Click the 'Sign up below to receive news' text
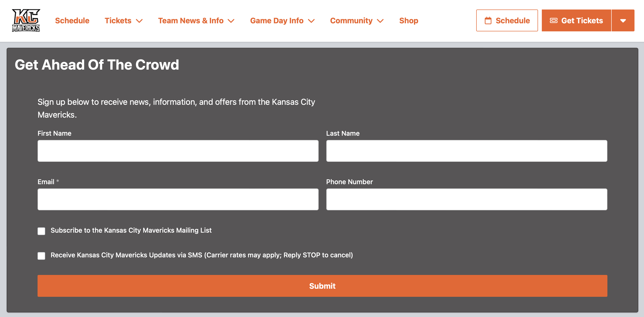This screenshot has width=644, height=317. click(176, 108)
